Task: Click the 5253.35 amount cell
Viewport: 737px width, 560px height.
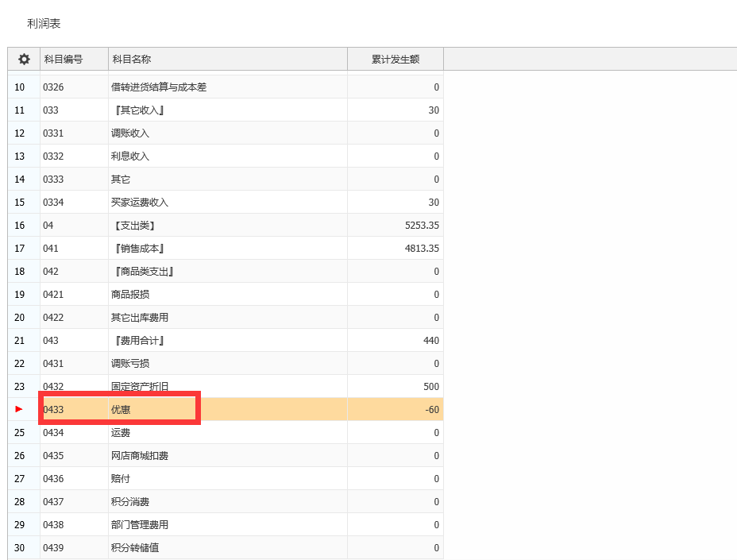Action: 396,226
